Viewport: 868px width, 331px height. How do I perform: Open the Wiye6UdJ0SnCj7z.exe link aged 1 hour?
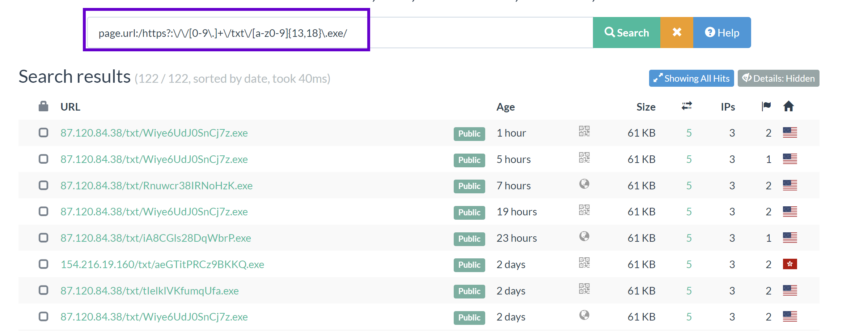click(154, 133)
